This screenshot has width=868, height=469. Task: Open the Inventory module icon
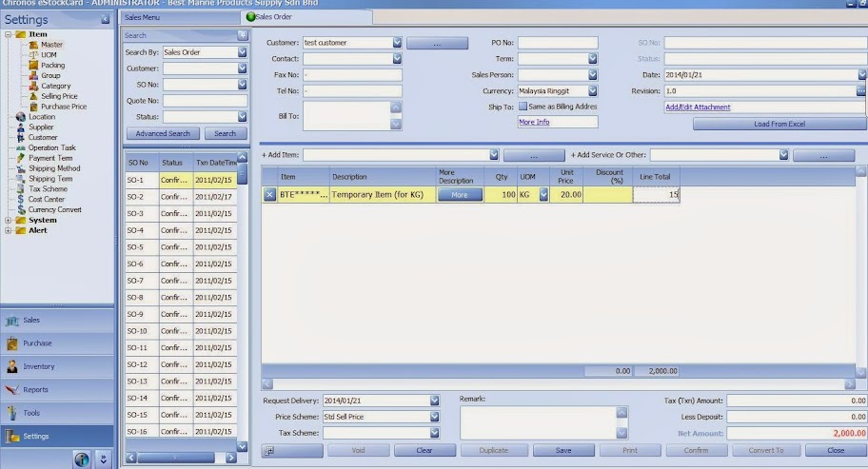(x=12, y=366)
